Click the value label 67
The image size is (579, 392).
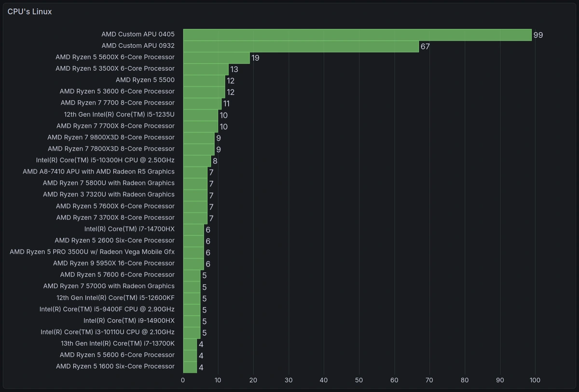point(425,47)
